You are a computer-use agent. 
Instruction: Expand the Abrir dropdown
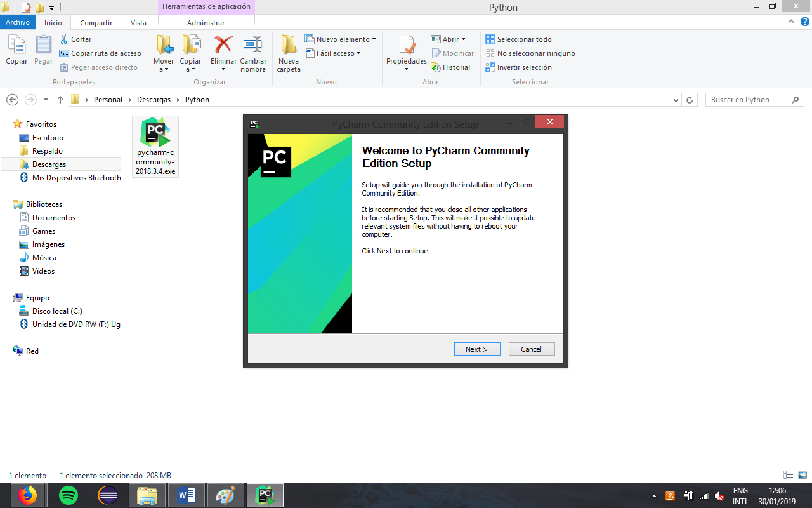coord(463,39)
